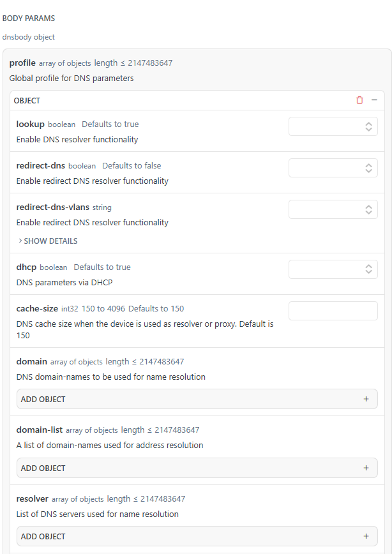Viewport: 392px width, 554px height.
Task: Click the profile parameter name
Action: tap(22, 63)
